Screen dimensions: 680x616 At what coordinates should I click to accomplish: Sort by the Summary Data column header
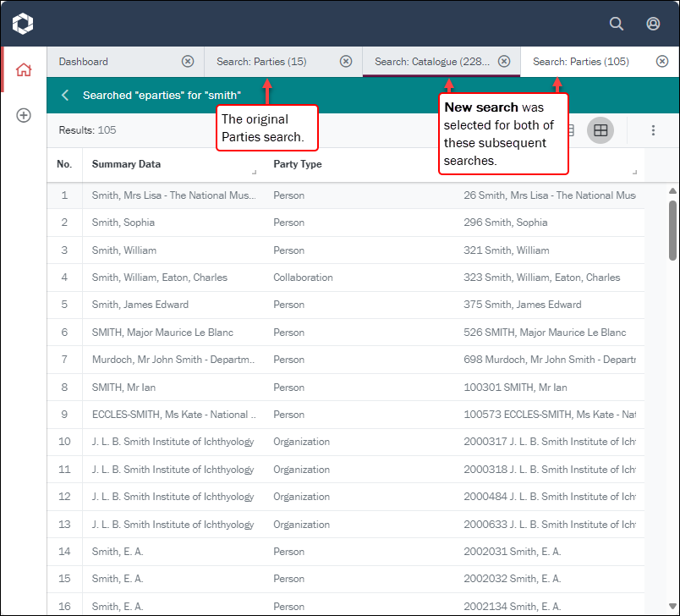(x=126, y=164)
